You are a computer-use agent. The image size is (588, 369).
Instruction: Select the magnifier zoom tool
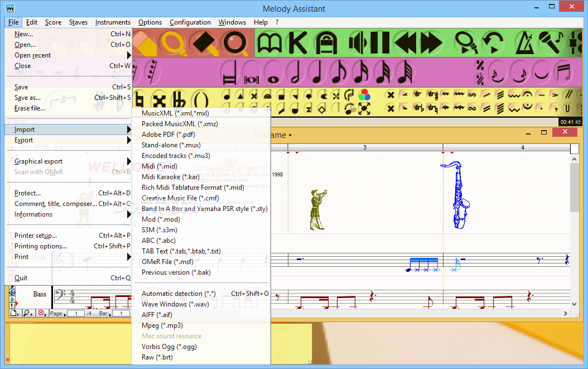[x=236, y=43]
